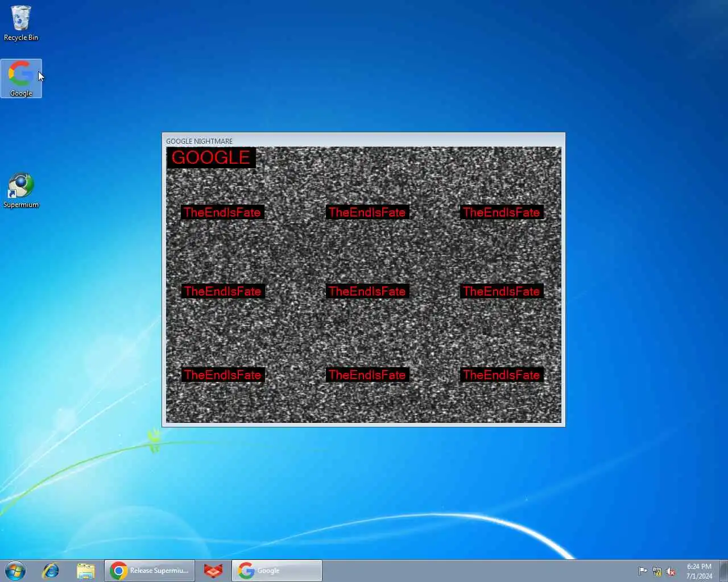The height and width of the screenshot is (582, 728).
Task: Switch to the Google taskbar window button
Action: 277,571
